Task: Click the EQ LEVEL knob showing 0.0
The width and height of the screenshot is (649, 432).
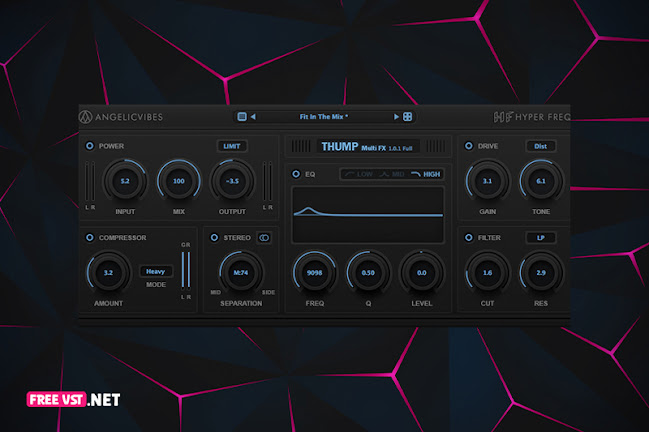Action: pos(421,273)
